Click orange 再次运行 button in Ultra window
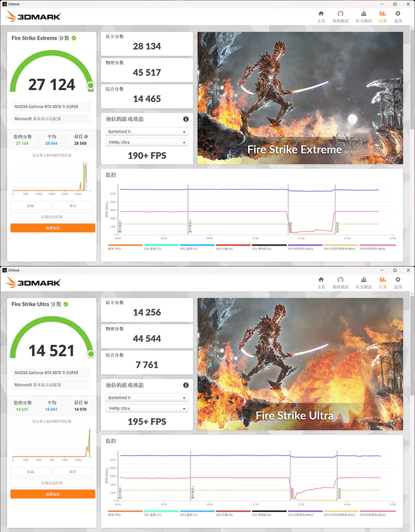The height and width of the screenshot is (532, 415). [x=53, y=494]
